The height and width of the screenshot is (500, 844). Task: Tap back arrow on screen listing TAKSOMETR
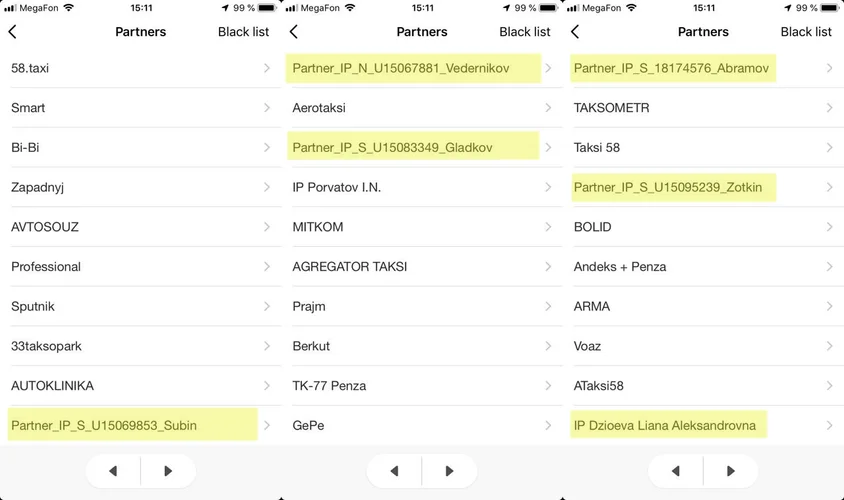(575, 32)
